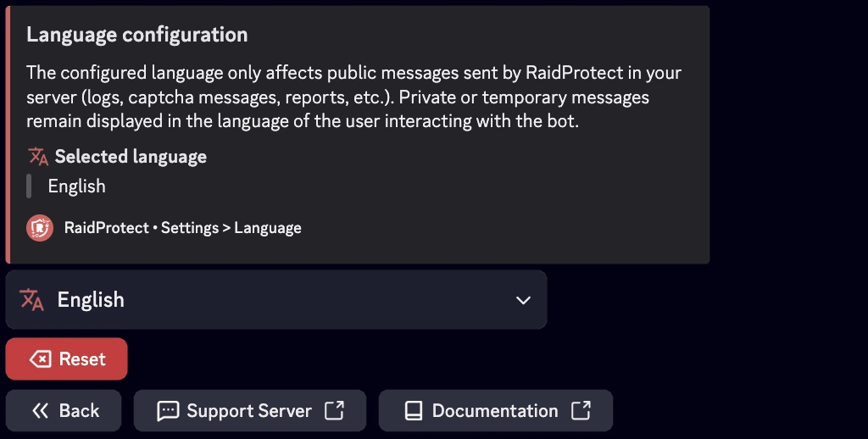Click the English value under Selected language
Image resolution: width=868 pixels, height=439 pixels.
pyautogui.click(x=77, y=186)
